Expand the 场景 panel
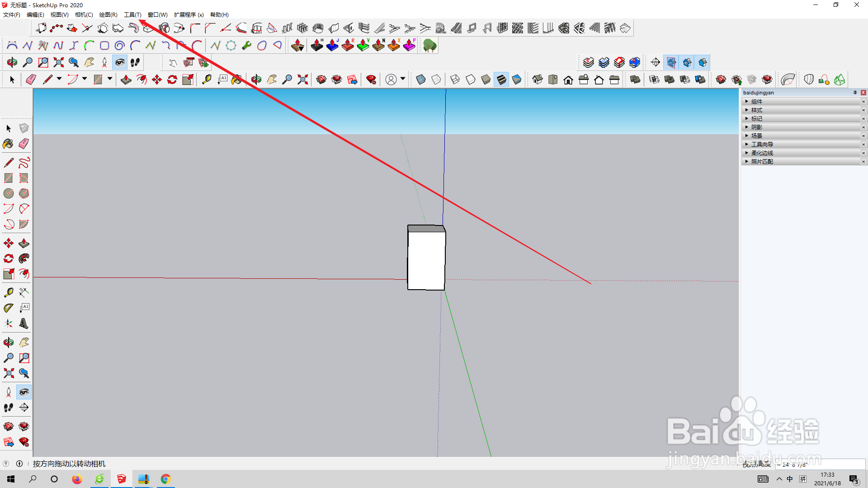Screen dimensions: 868x488 coord(804,136)
